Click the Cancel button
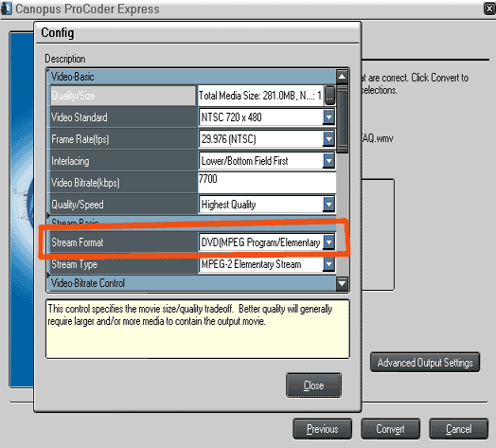496x448 pixels. (x=459, y=429)
